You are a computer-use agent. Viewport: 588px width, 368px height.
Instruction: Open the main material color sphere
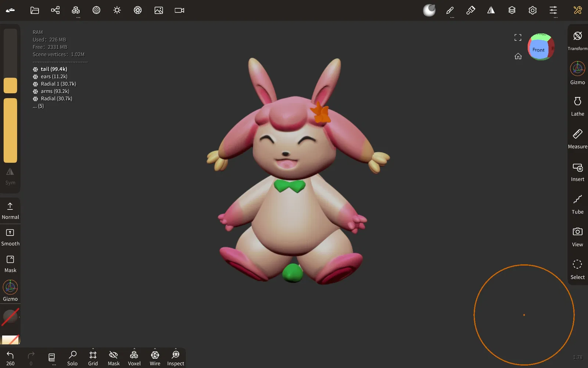(429, 10)
